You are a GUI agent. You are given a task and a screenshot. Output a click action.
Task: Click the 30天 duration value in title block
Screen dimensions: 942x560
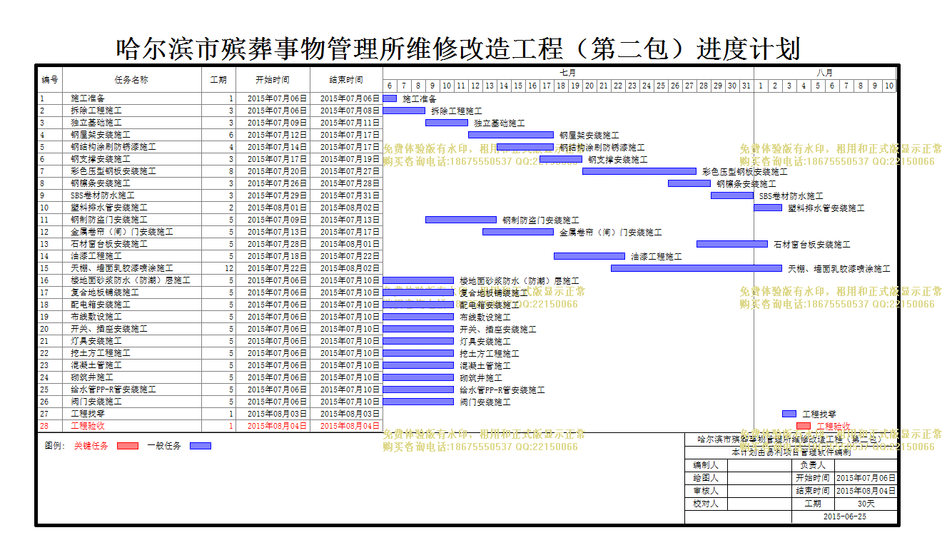(866, 504)
